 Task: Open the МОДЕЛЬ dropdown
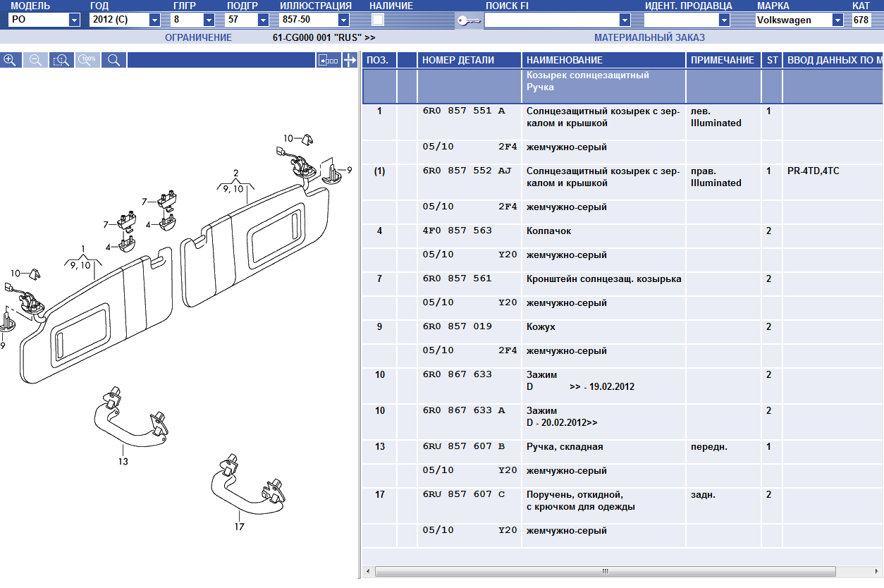[x=75, y=20]
